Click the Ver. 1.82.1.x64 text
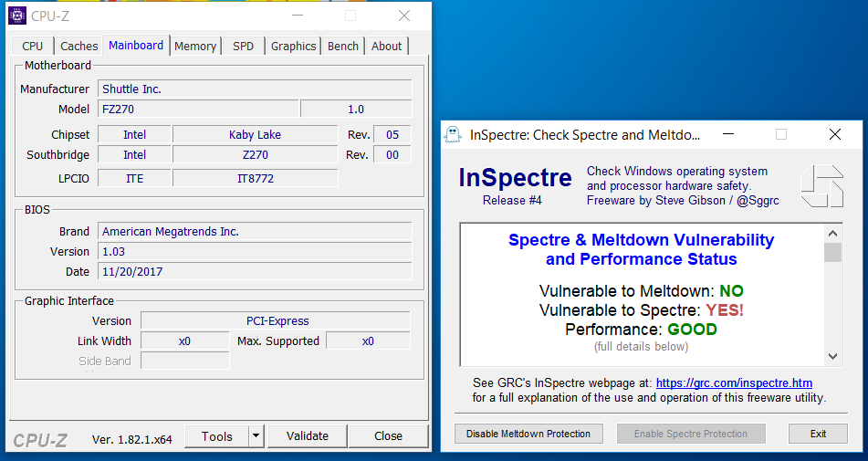The image size is (868, 461). pyautogui.click(x=132, y=439)
